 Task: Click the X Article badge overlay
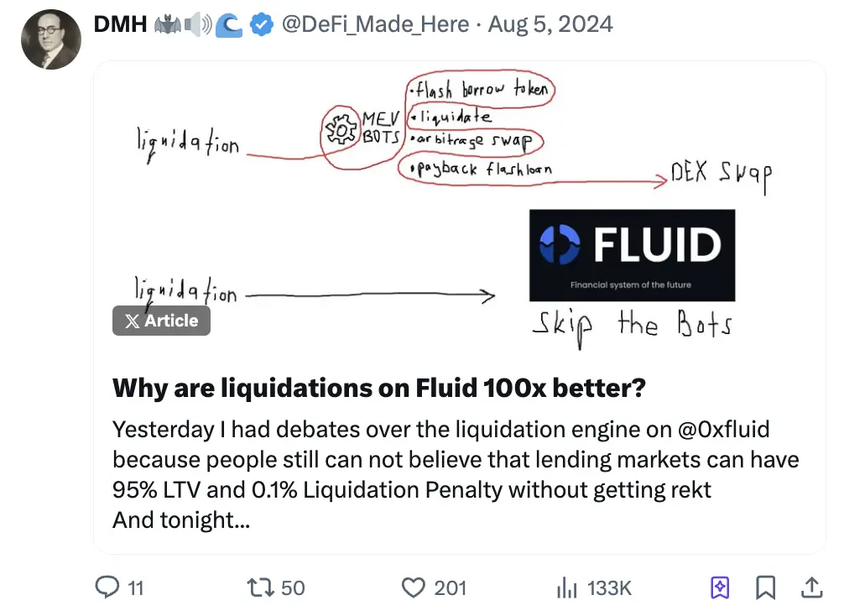161,321
